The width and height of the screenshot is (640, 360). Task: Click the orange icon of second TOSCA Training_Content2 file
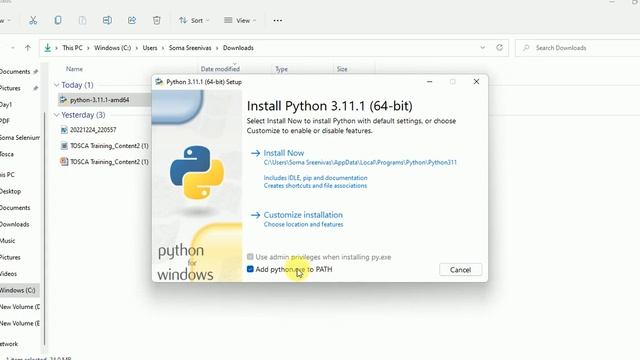[x=64, y=162]
